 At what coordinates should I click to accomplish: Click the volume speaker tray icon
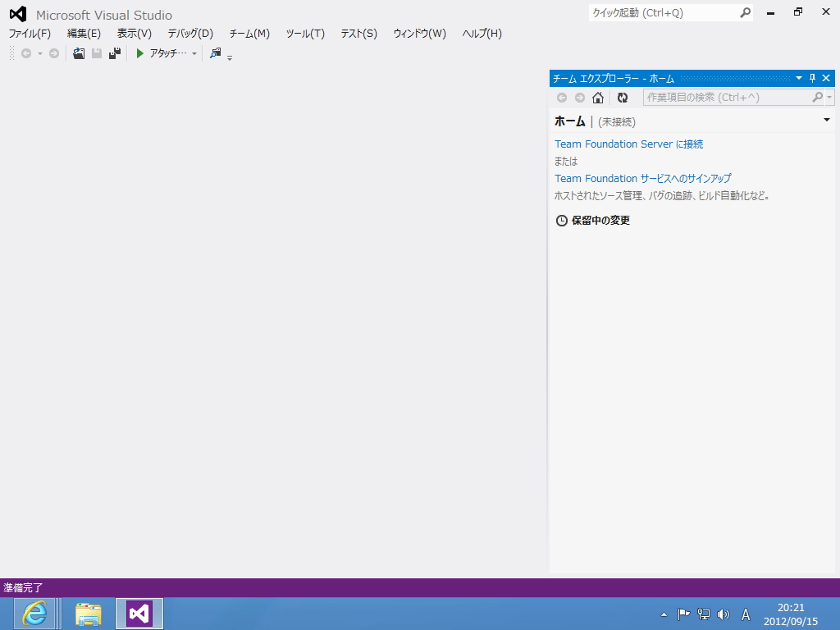click(x=724, y=614)
